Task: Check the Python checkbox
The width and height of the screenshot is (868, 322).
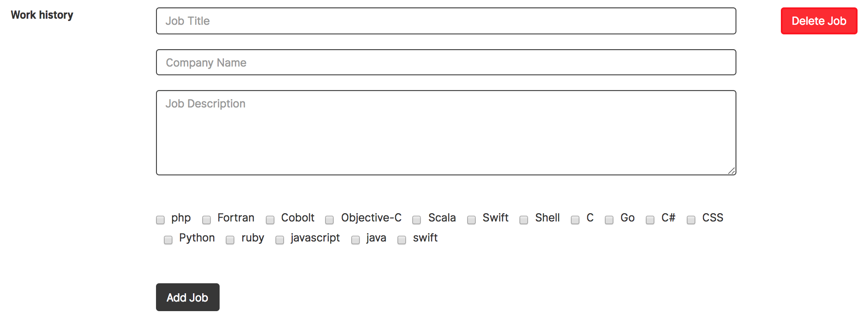Action: pyautogui.click(x=168, y=240)
